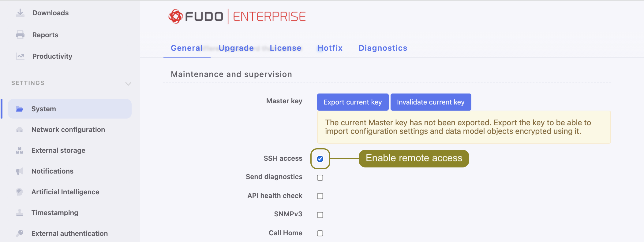Screen dimensions: 644x242
Task: Turn on the Call Home checkbox
Action: [x=320, y=233]
